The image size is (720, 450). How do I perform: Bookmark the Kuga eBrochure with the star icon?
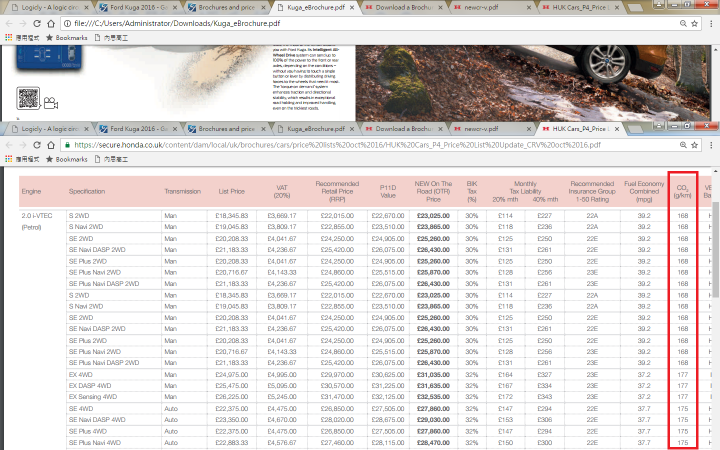pyautogui.click(x=694, y=23)
